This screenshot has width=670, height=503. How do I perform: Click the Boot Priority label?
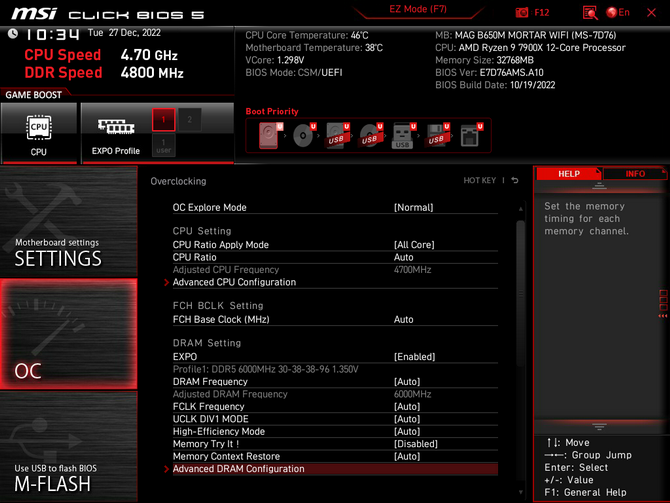point(272,111)
